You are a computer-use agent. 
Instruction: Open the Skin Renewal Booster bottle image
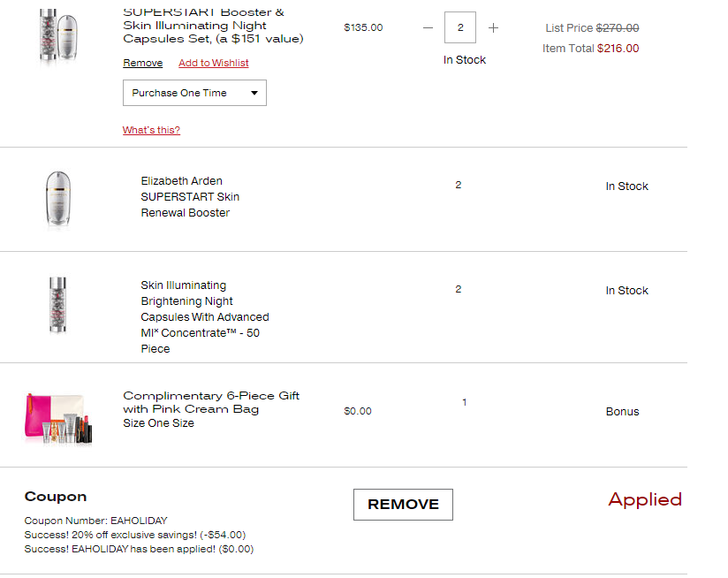click(x=58, y=200)
